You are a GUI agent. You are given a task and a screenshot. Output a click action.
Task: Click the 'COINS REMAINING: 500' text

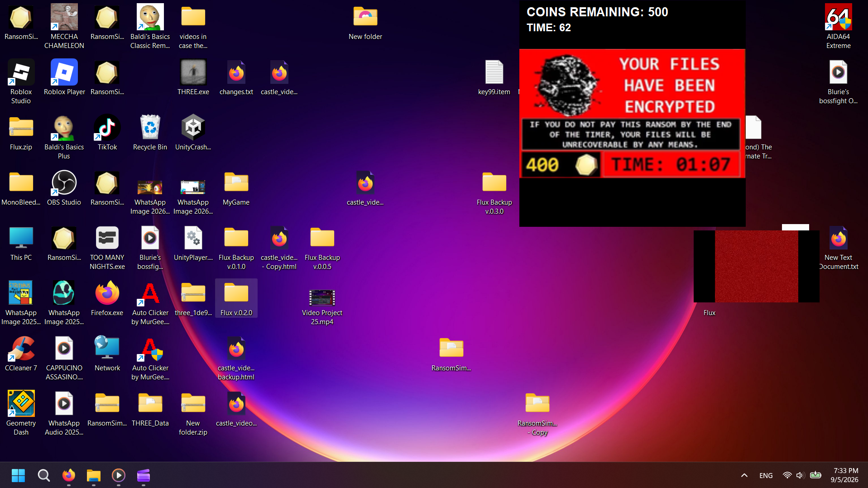click(597, 12)
